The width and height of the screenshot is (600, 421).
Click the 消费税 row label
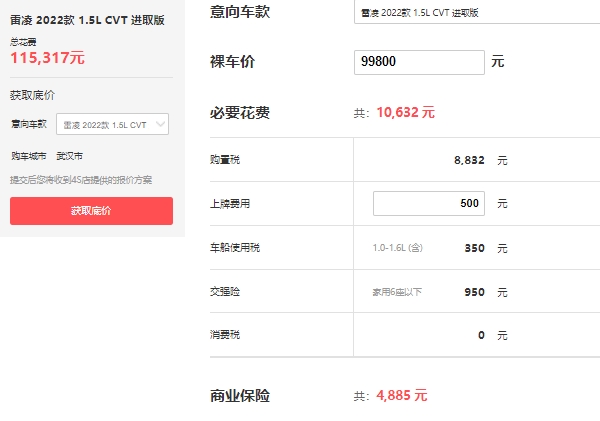[225, 335]
